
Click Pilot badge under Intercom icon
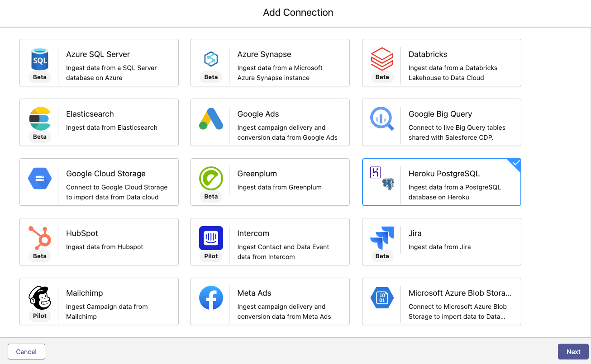tap(211, 256)
